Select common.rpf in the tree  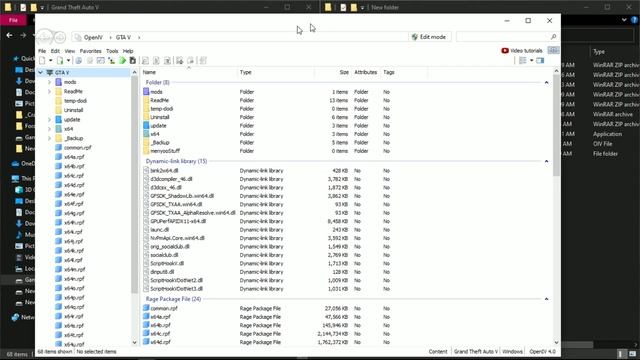point(78,148)
